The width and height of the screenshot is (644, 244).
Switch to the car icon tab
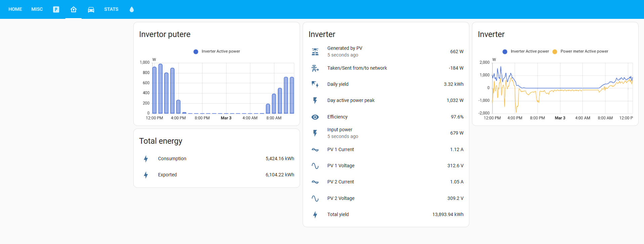(91, 9)
